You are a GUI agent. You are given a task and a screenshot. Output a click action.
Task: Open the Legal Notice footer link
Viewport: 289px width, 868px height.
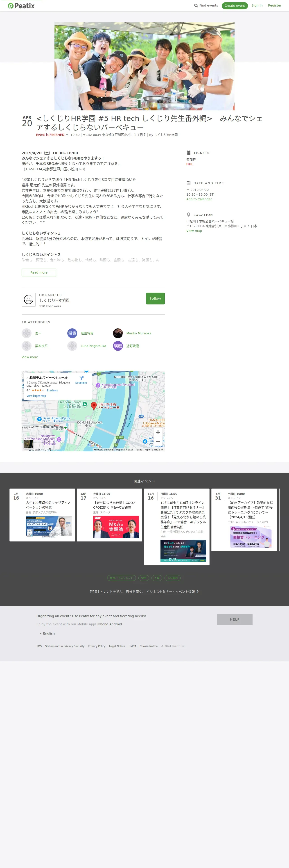(x=117, y=646)
